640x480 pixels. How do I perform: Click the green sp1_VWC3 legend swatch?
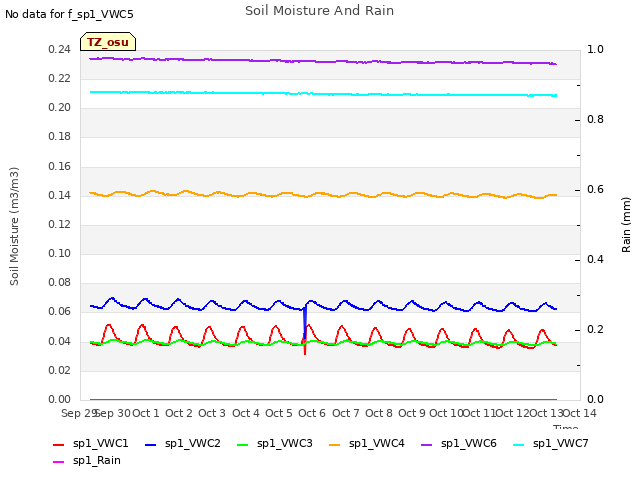pyautogui.click(x=242, y=444)
